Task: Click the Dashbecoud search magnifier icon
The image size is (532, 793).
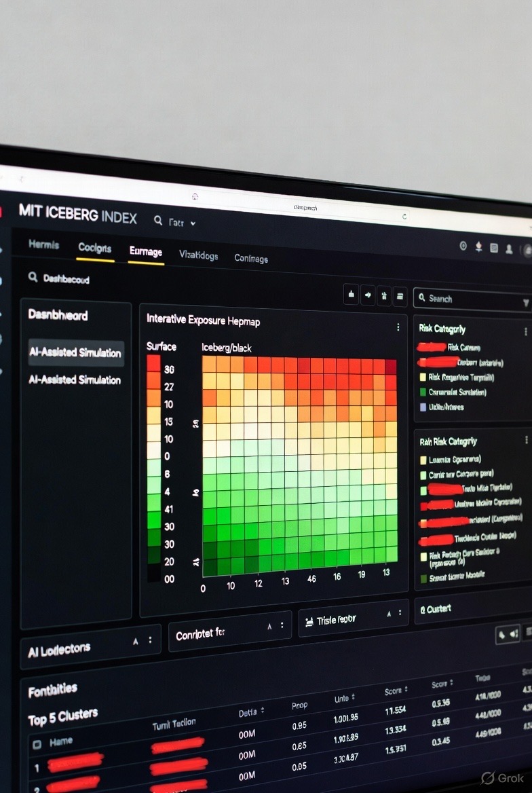Action: 33,277
